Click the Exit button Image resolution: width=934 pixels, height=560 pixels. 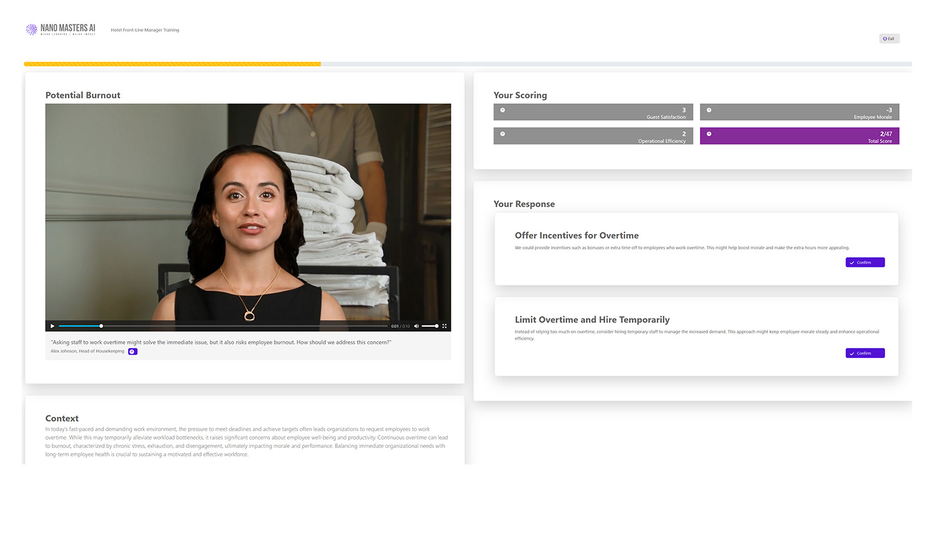pos(889,39)
